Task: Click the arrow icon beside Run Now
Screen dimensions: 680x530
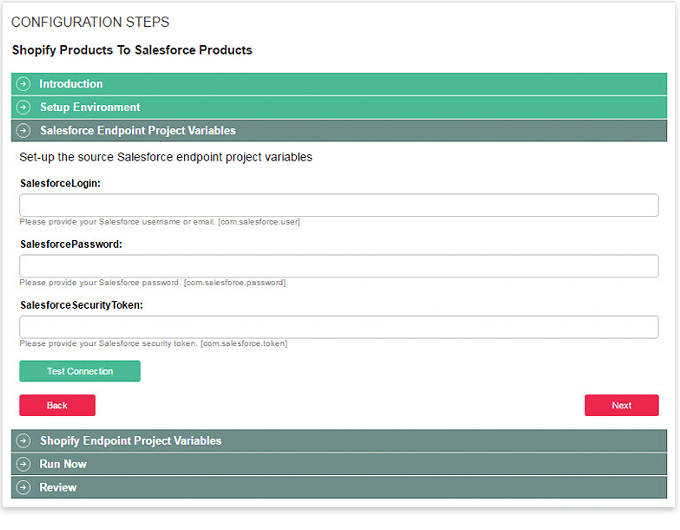Action: click(23, 464)
